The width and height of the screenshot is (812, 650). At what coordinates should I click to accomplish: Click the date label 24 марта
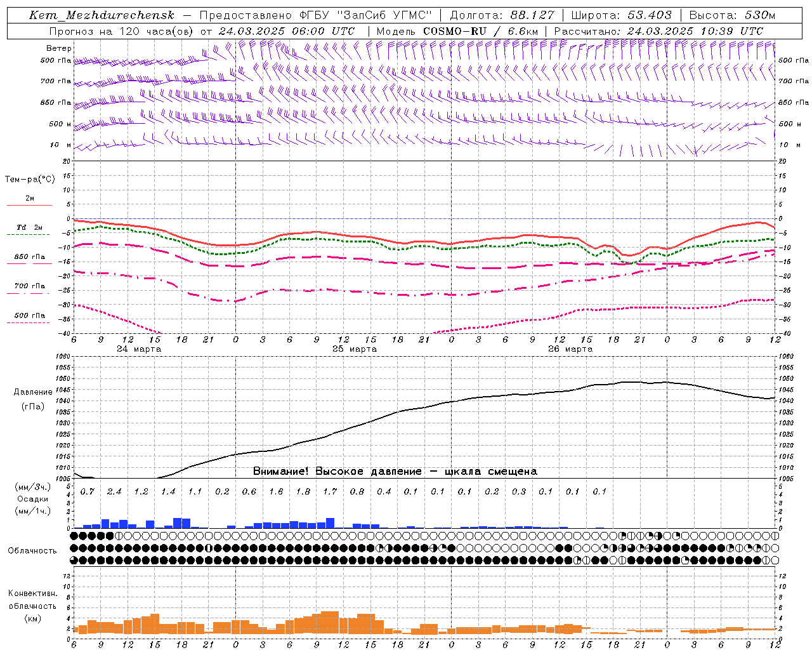click(139, 349)
